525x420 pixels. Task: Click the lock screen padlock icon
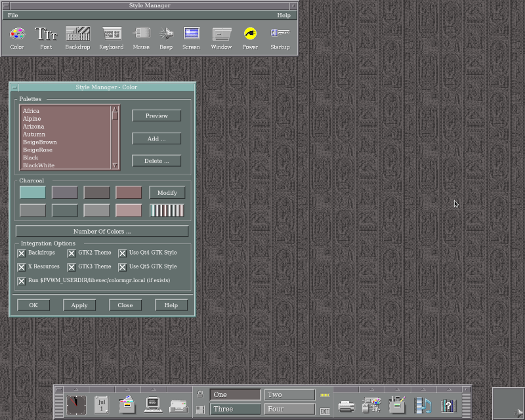[200, 394]
